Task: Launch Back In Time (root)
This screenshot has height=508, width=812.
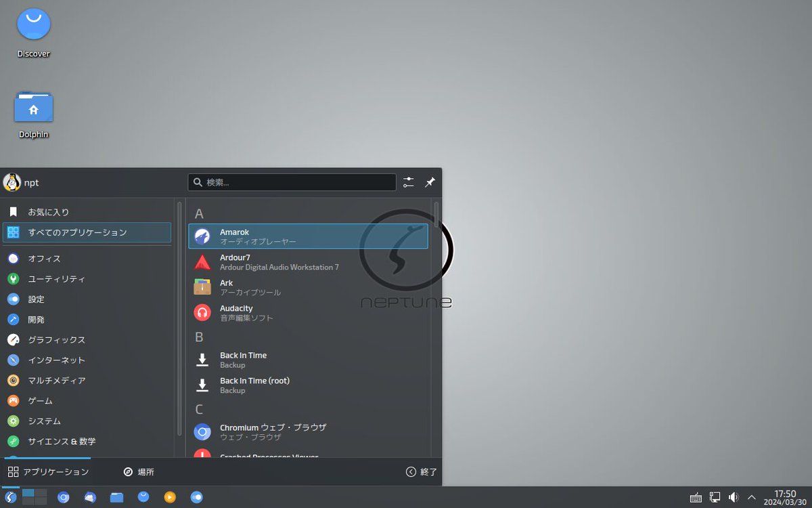Action: pos(308,385)
